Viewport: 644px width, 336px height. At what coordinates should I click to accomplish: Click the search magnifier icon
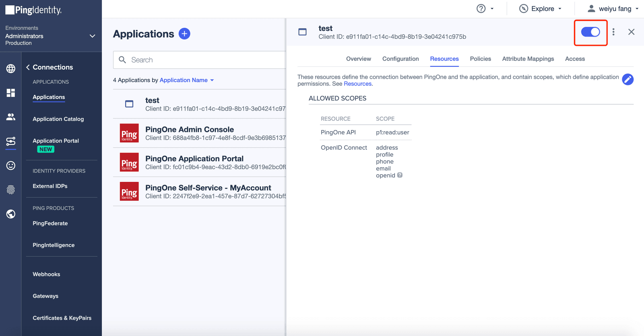click(x=122, y=60)
